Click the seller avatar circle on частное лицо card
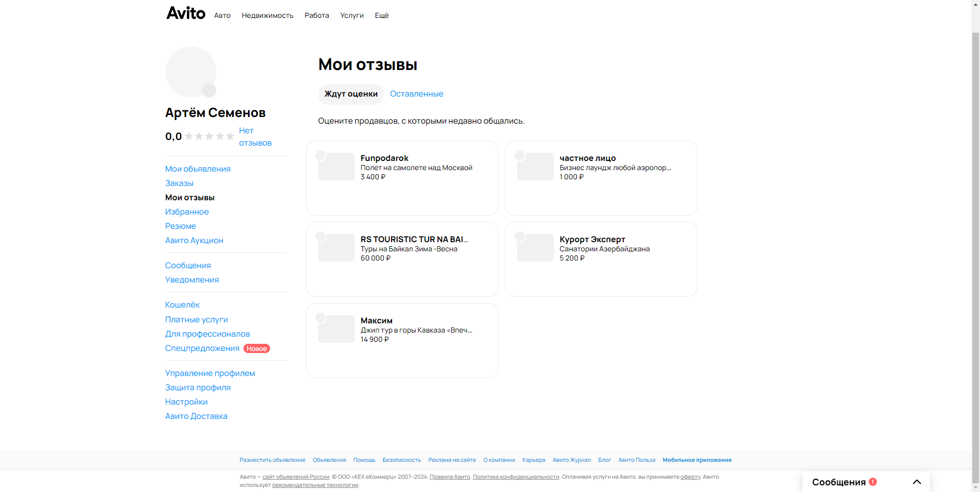This screenshot has width=980, height=492. [x=520, y=155]
